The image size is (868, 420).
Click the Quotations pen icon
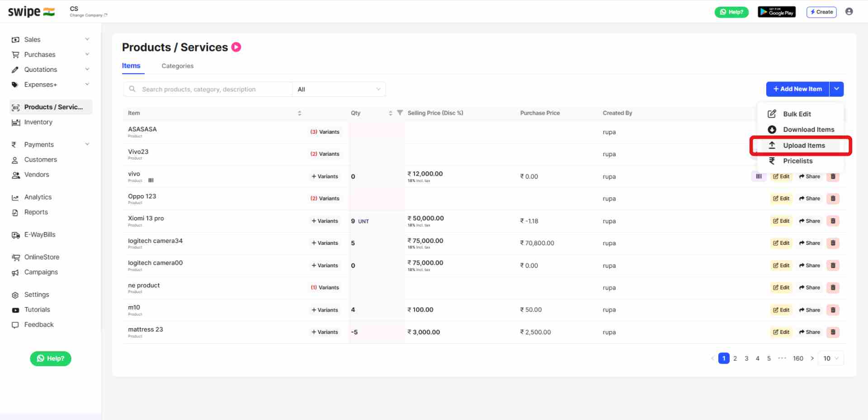point(15,70)
